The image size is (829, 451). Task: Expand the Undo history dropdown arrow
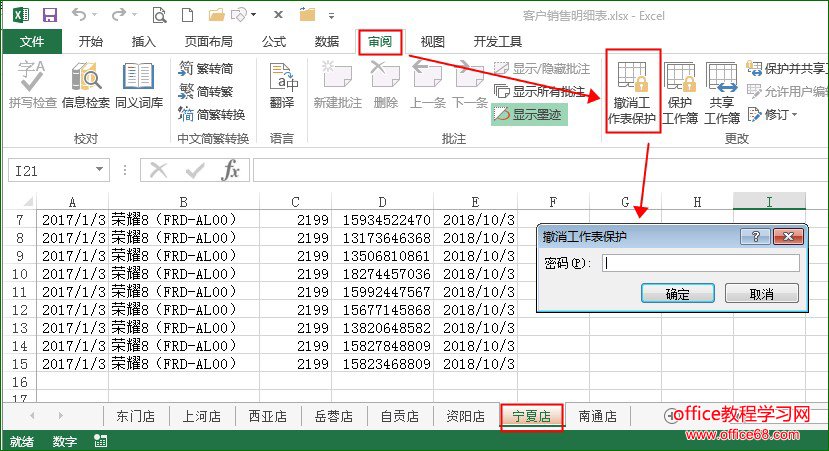[95, 15]
